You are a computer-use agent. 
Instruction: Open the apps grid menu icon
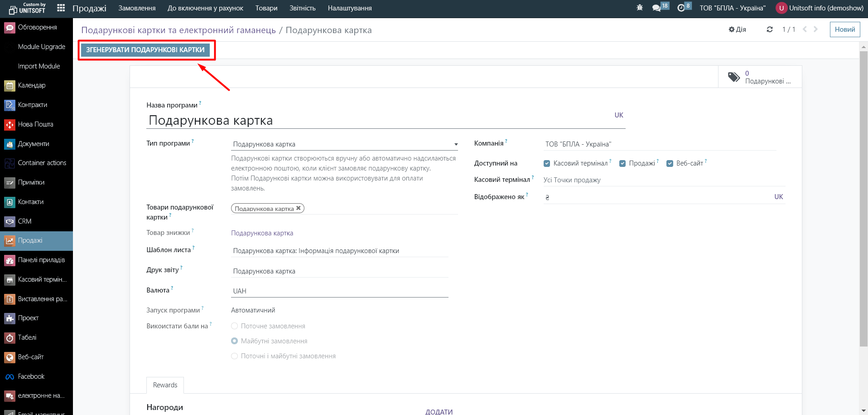tap(61, 8)
